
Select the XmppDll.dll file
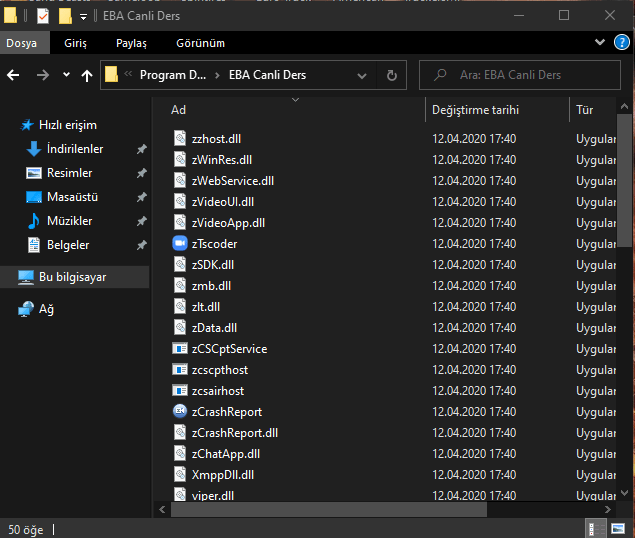(x=223, y=475)
